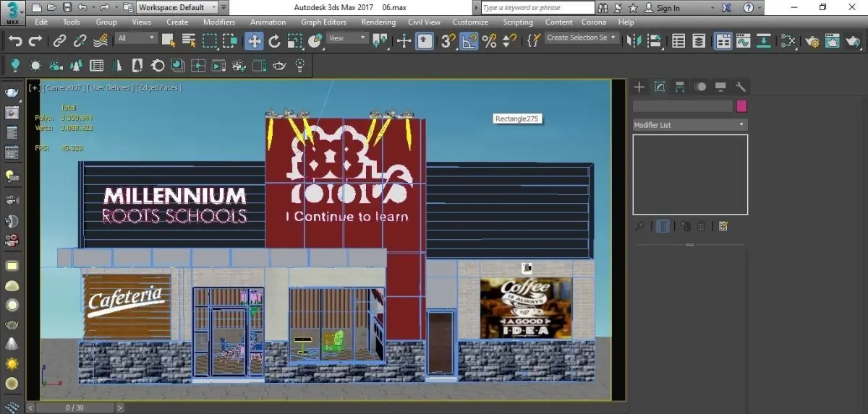868x414 pixels.
Task: Click the Sign In link
Action: 668,8
